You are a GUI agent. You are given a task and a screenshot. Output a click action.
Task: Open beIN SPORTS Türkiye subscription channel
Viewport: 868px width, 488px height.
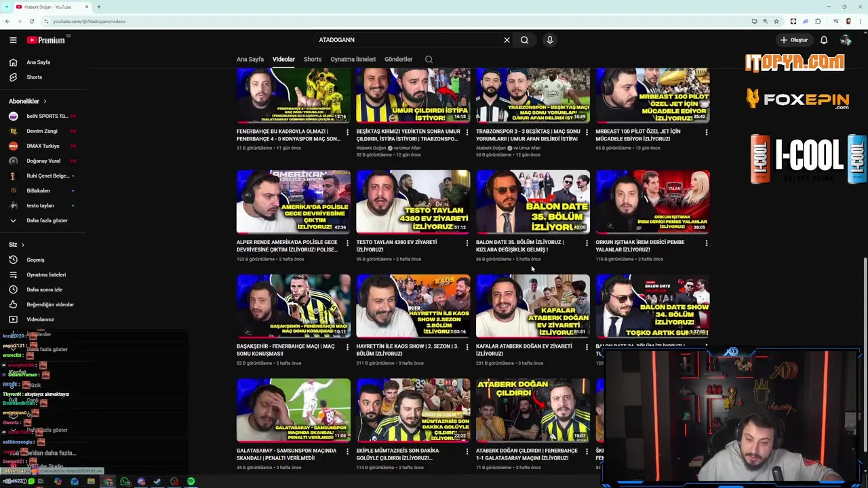click(43, 116)
